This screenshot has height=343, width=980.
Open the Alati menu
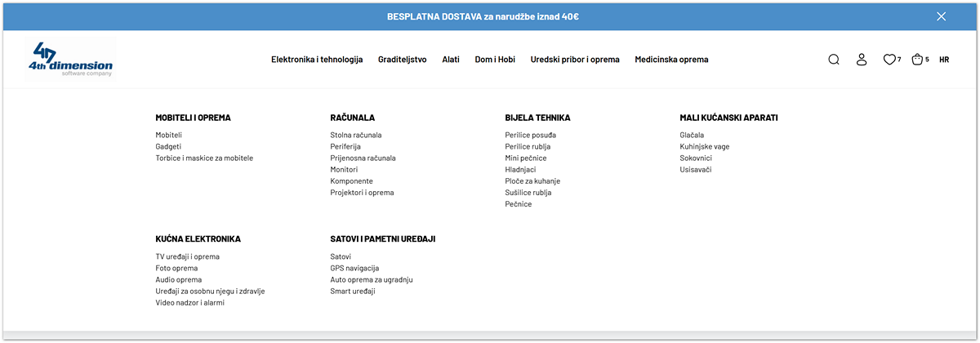pyautogui.click(x=451, y=60)
